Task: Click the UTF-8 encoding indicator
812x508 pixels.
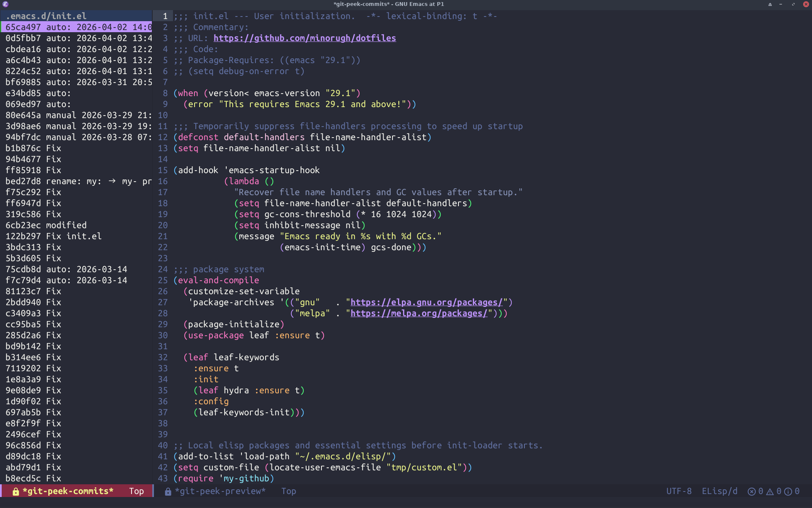Action: (679, 491)
